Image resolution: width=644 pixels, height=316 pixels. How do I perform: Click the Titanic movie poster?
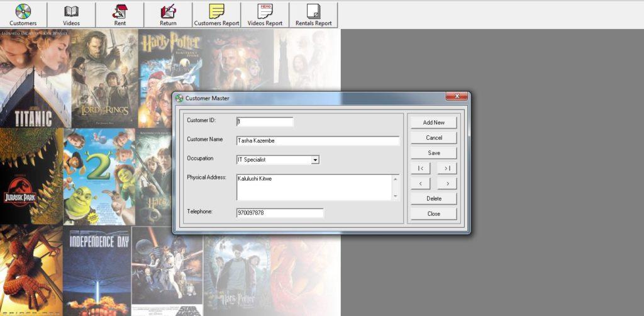pyautogui.click(x=35, y=78)
